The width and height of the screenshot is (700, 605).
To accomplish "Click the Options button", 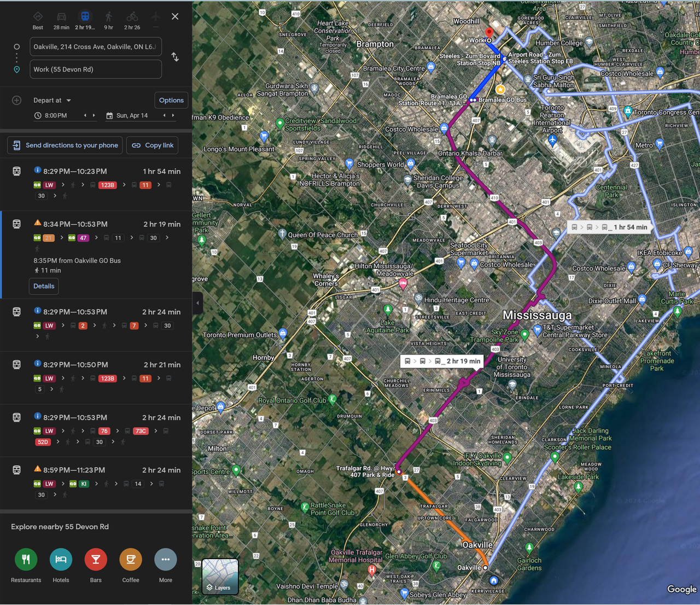I will point(171,100).
